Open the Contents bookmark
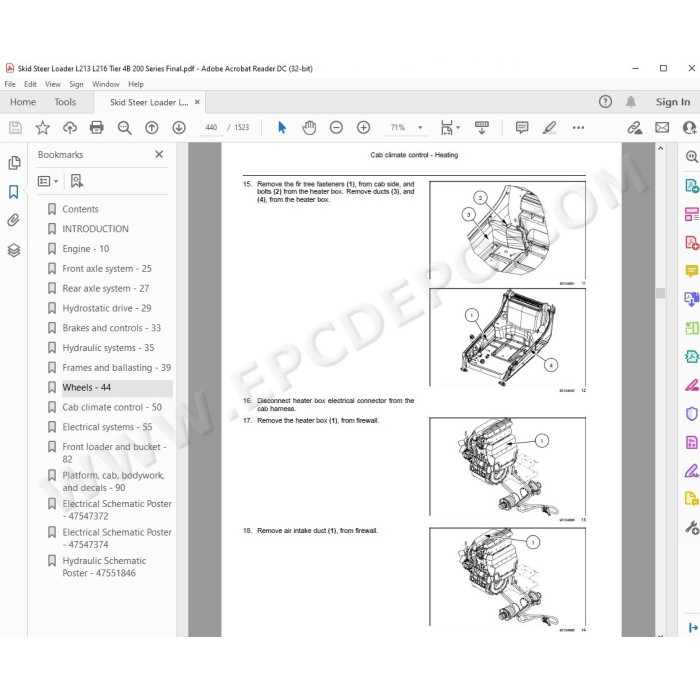 (x=80, y=209)
